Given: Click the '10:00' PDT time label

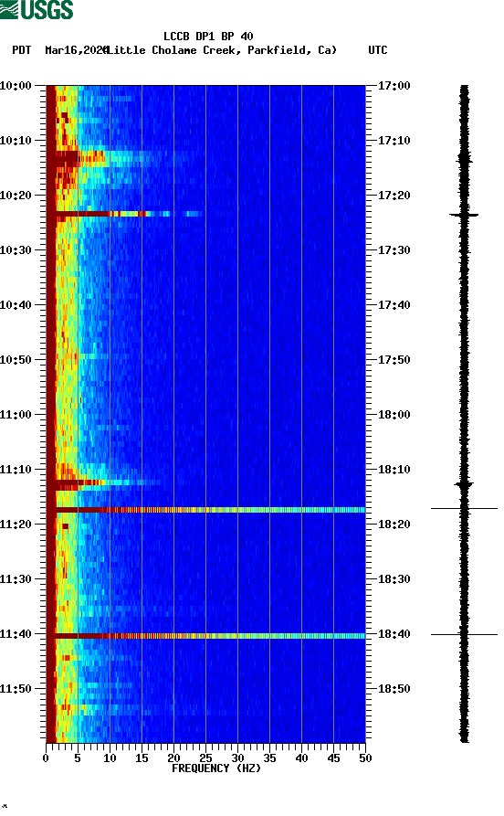Looking at the screenshot, I should pos(16,85).
